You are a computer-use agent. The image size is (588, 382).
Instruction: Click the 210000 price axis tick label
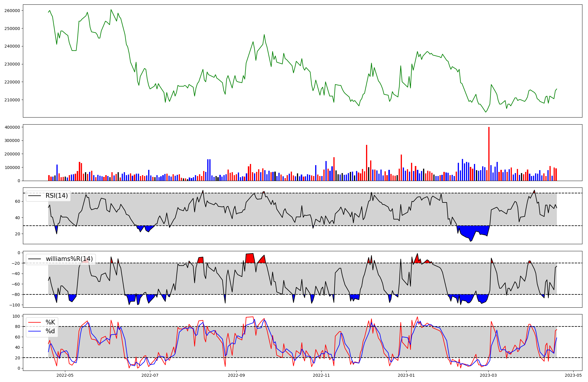click(12, 100)
